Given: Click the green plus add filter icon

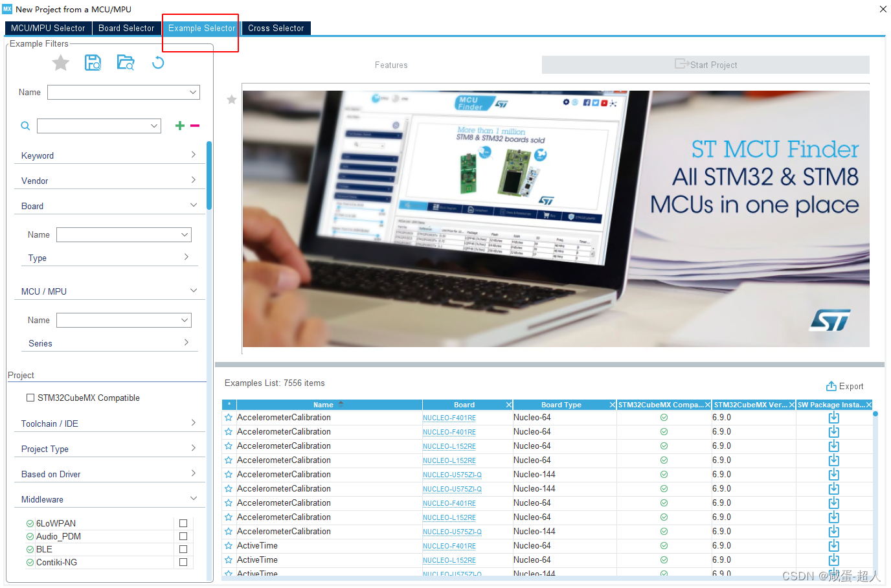Looking at the screenshot, I should click(180, 126).
